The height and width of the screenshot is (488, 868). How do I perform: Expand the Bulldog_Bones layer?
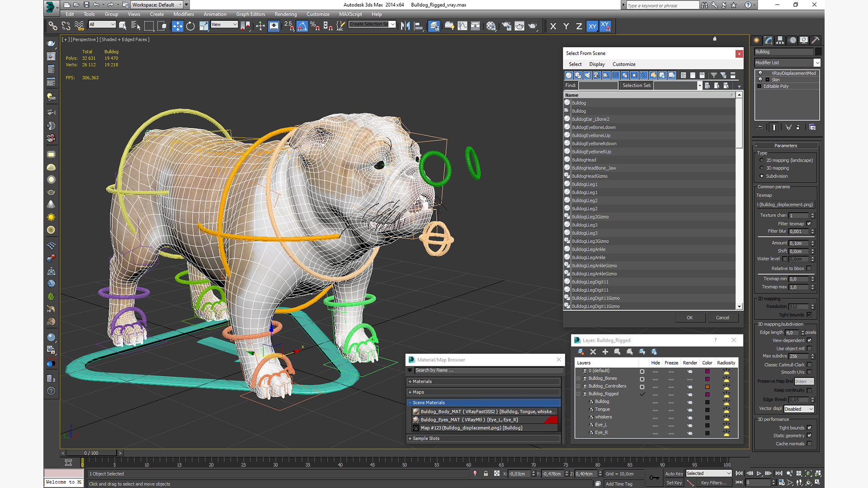click(x=578, y=379)
